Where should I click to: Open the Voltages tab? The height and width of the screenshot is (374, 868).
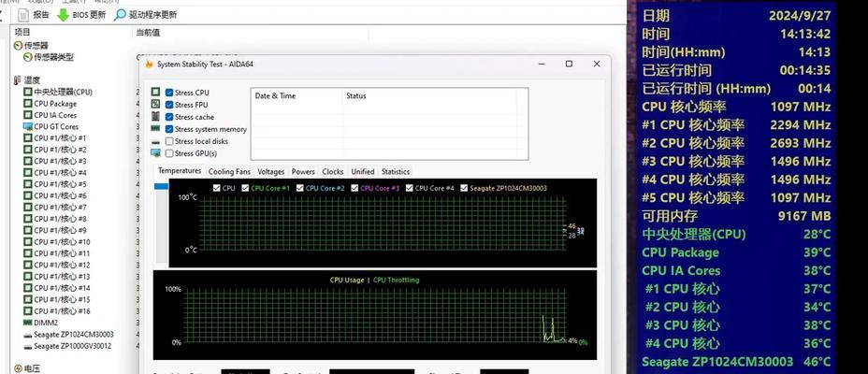(271, 171)
